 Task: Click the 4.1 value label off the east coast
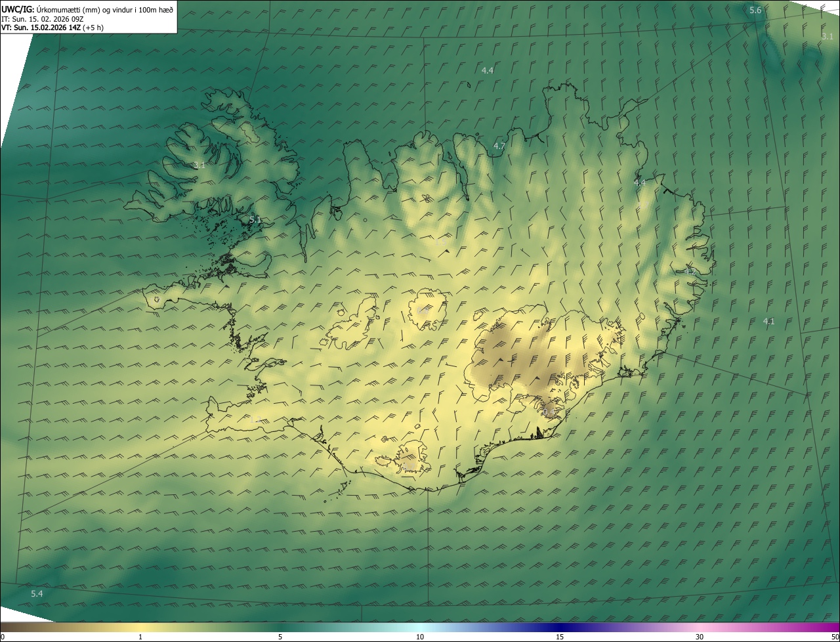[769, 321]
